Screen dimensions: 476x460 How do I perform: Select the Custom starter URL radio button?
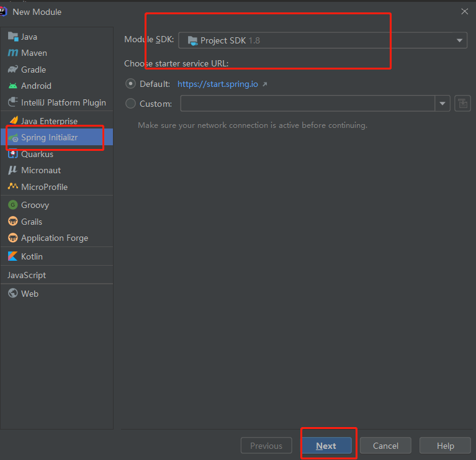[x=130, y=104]
